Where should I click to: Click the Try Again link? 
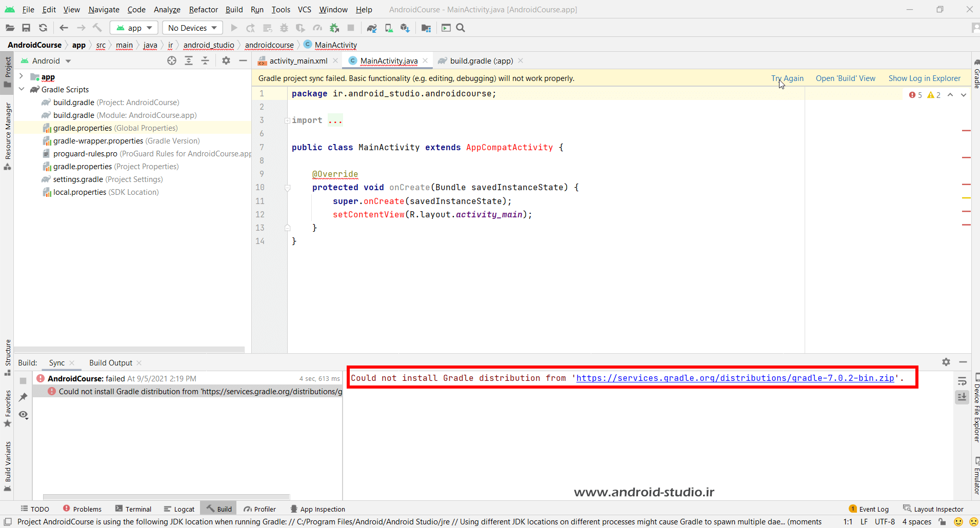(x=787, y=78)
